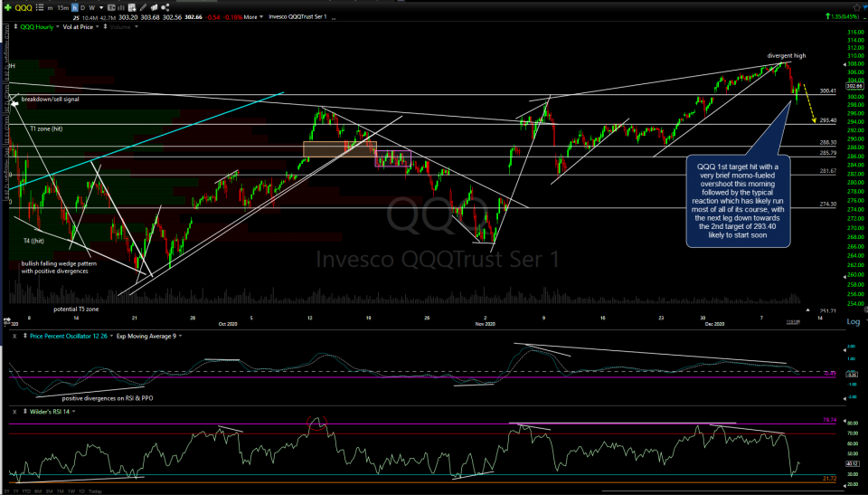Click the bullish falling wedge pattern note

click(x=60, y=267)
